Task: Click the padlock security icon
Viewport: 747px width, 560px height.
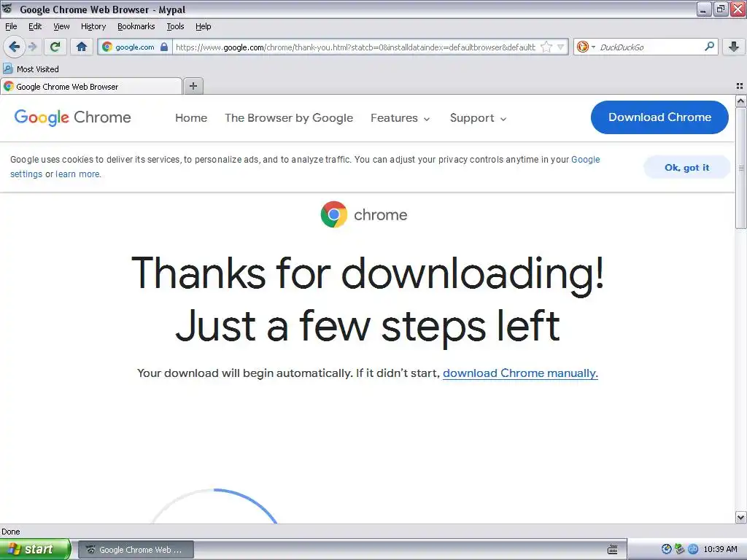Action: (164, 47)
